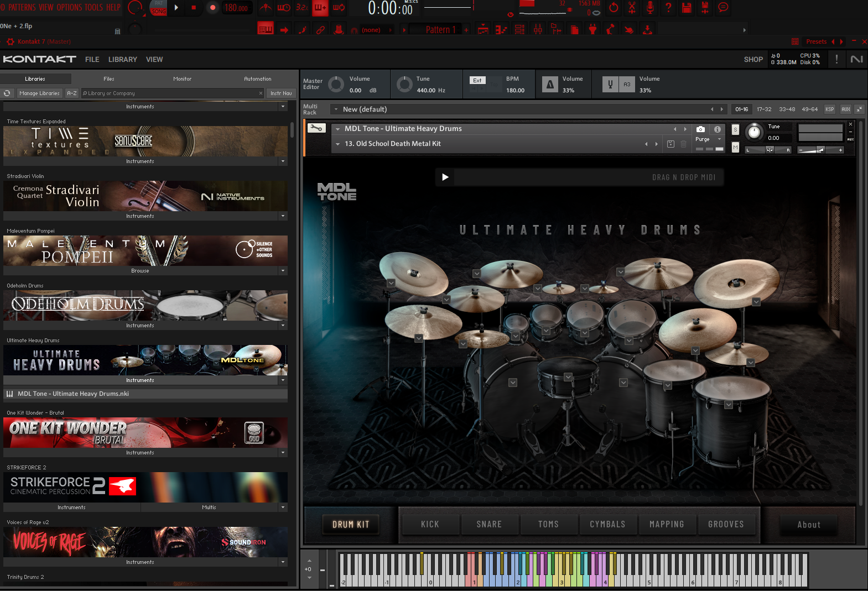The width and height of the screenshot is (868, 591).
Task: Toggle FL Studio PAT/SONG mode
Action: (x=159, y=8)
